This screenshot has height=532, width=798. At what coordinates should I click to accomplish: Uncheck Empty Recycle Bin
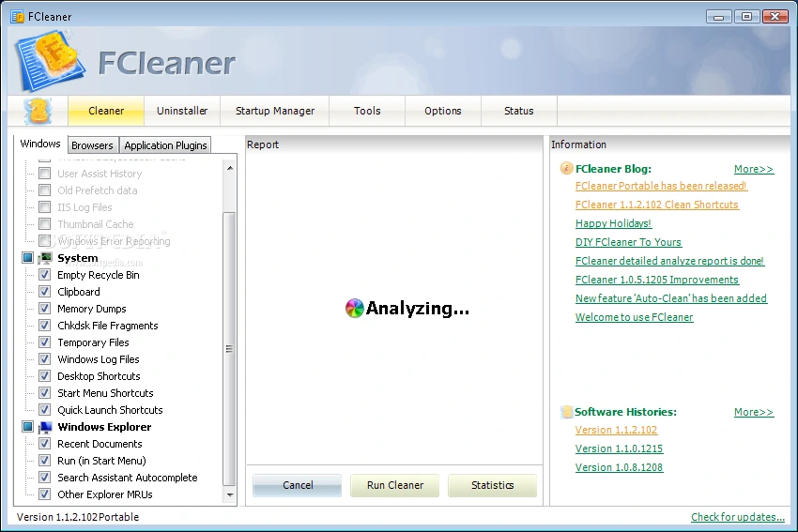coord(45,275)
